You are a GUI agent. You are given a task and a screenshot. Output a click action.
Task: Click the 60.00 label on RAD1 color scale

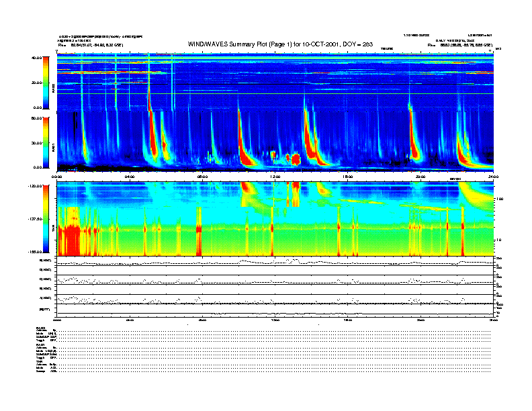pos(36,118)
